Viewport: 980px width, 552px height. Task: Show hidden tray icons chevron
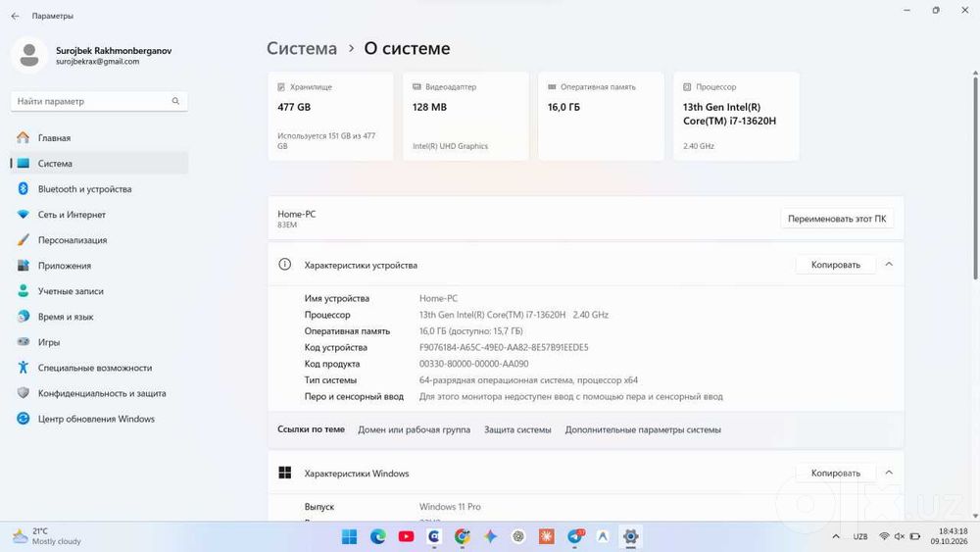836,536
